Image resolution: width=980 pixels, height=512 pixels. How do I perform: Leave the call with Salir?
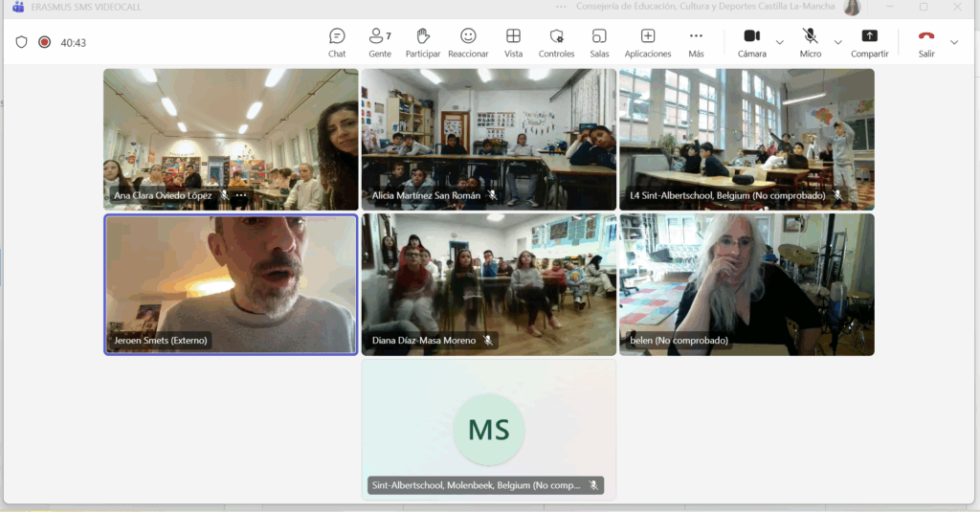925,42
